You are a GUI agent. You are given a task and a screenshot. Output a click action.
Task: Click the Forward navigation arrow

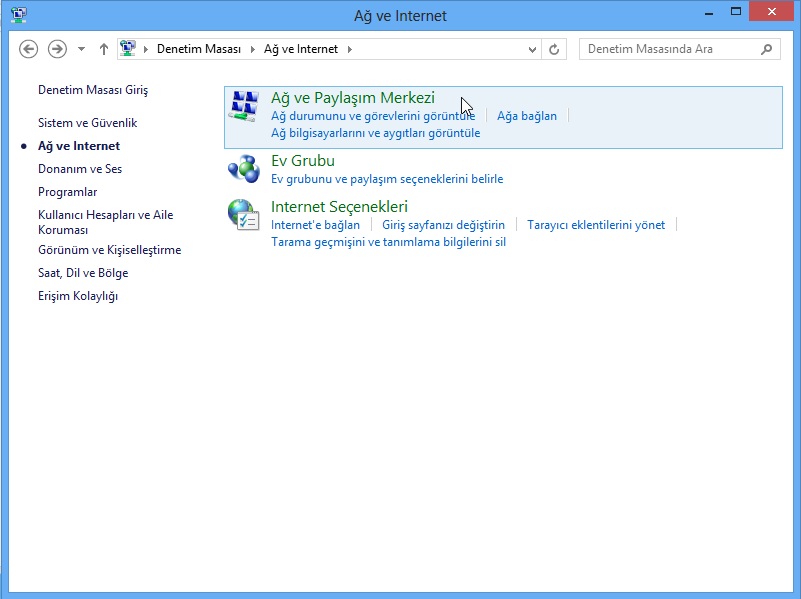pos(57,49)
